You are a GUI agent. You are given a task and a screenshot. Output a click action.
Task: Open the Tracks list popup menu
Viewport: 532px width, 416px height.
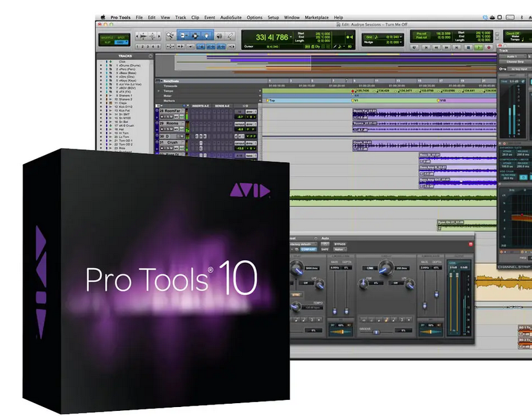click(x=150, y=56)
